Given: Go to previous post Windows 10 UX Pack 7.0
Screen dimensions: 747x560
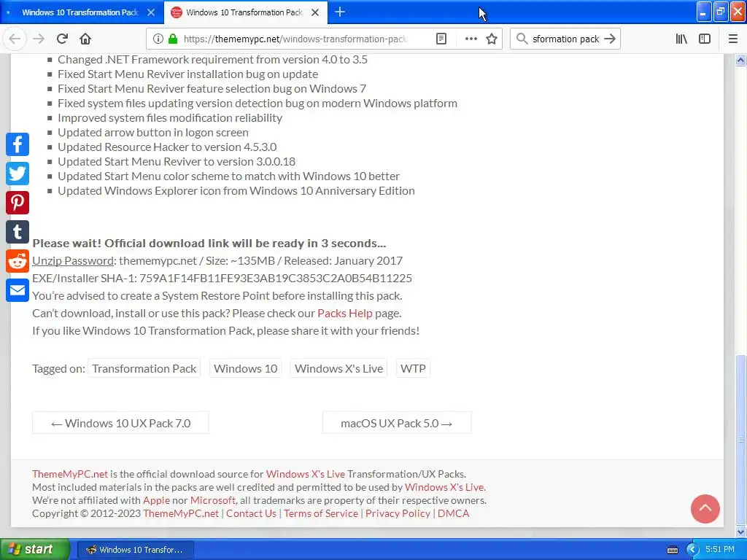Looking at the screenshot, I should click(x=120, y=423).
